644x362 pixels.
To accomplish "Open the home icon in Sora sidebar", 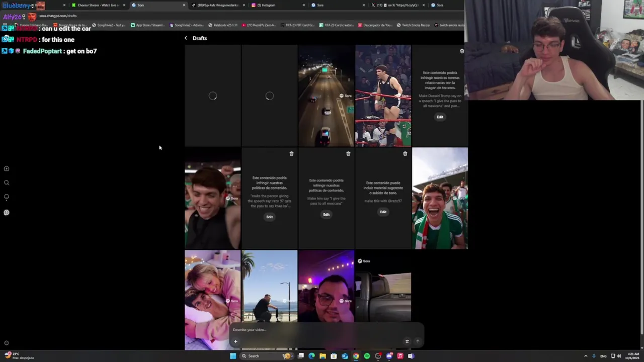I will (x=7, y=169).
